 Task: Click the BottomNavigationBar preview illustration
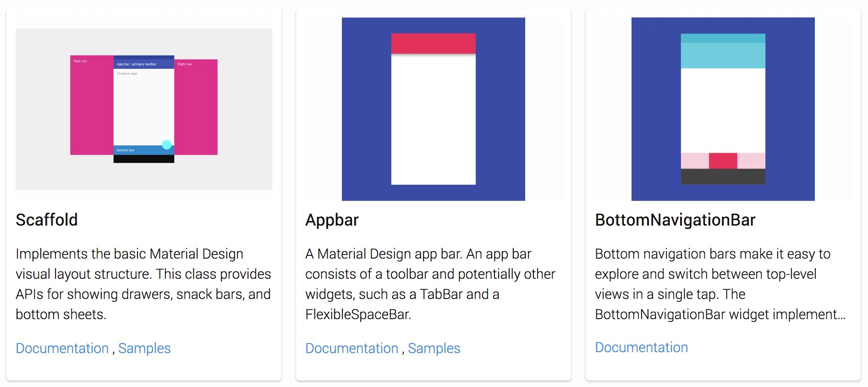(x=723, y=109)
